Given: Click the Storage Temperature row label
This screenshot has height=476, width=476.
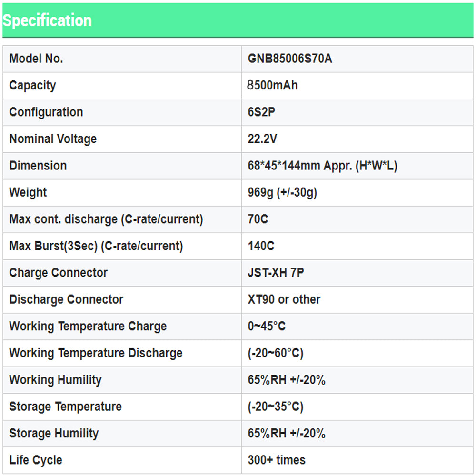Looking at the screenshot, I should pyautogui.click(x=65, y=407).
